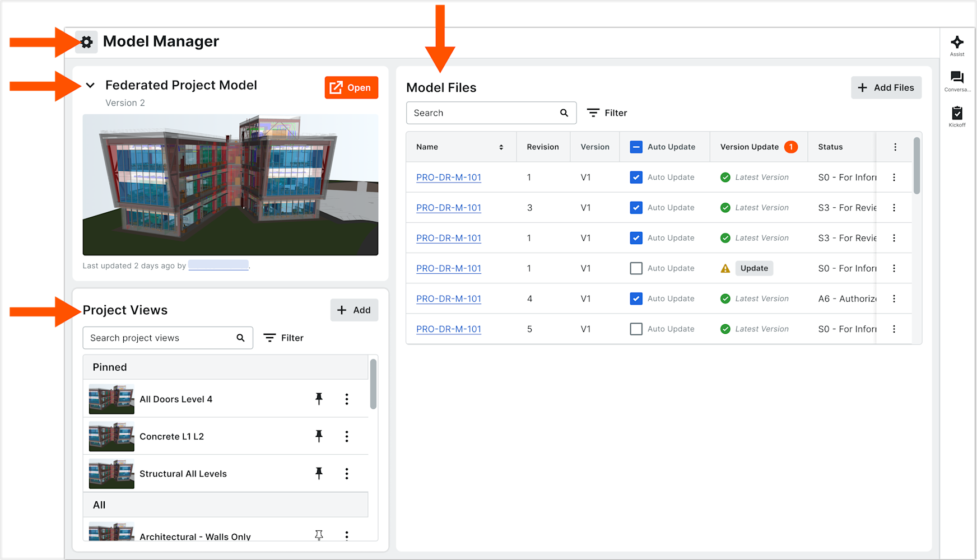Enable Auto Update for the revision 5 file
Screen dimensions: 977x560
pos(636,329)
